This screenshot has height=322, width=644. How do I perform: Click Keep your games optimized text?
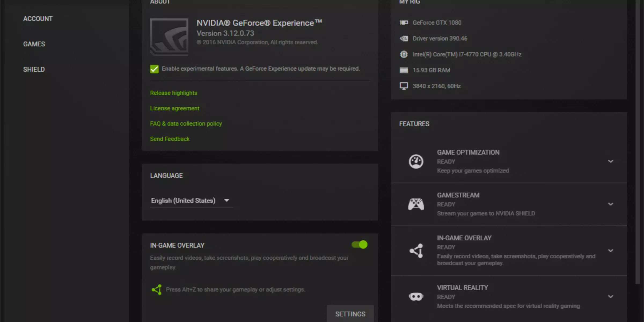point(473,171)
